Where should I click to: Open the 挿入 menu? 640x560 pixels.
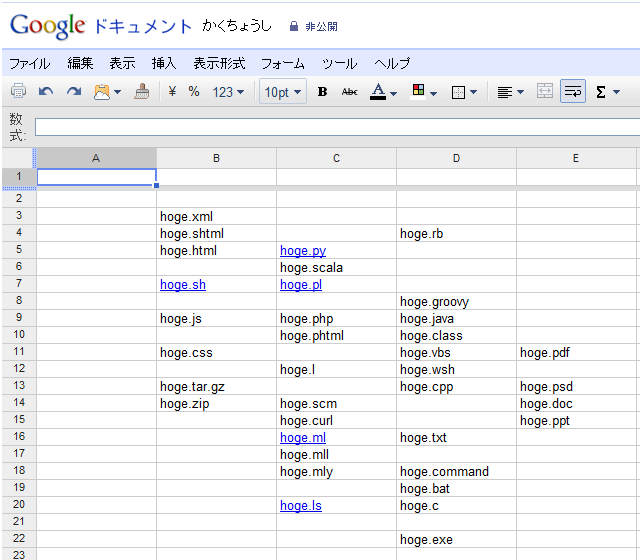[x=164, y=63]
